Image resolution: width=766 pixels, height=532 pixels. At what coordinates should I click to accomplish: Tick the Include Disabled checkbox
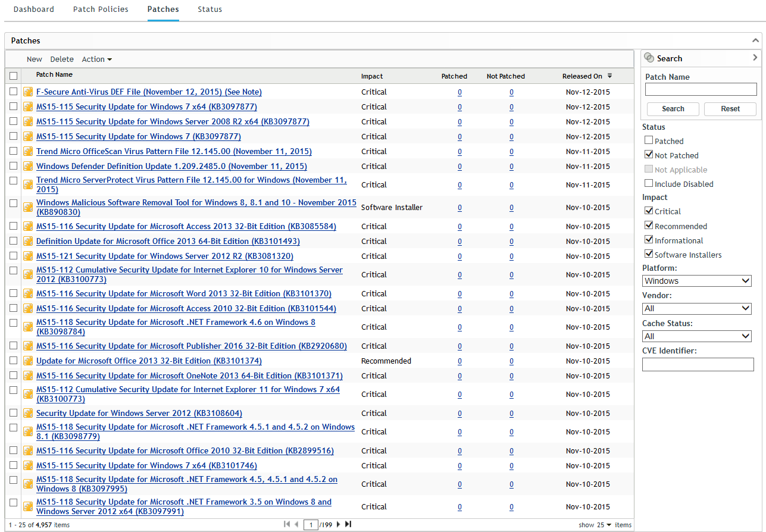click(x=649, y=184)
